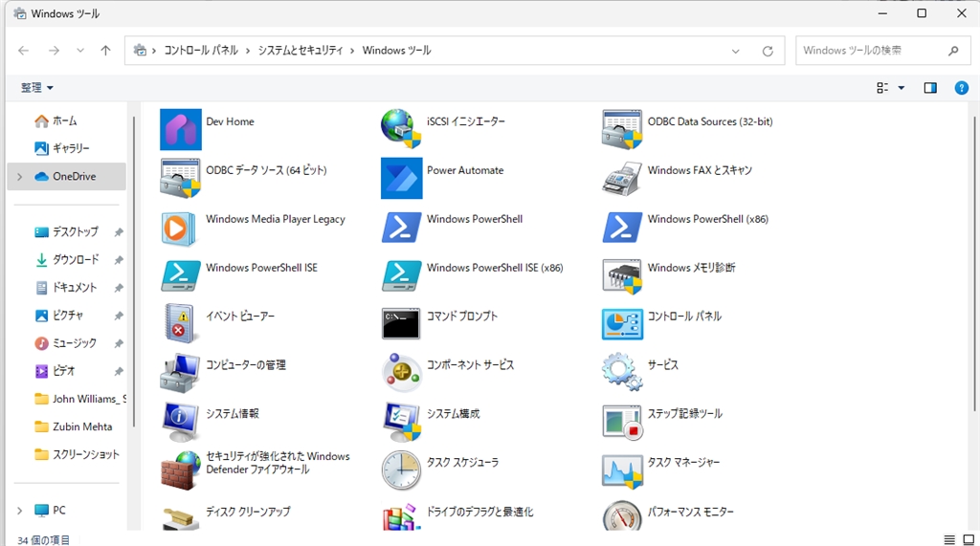Click the main content vertical scrollbar
The width and height of the screenshot is (980, 546).
click(974, 264)
